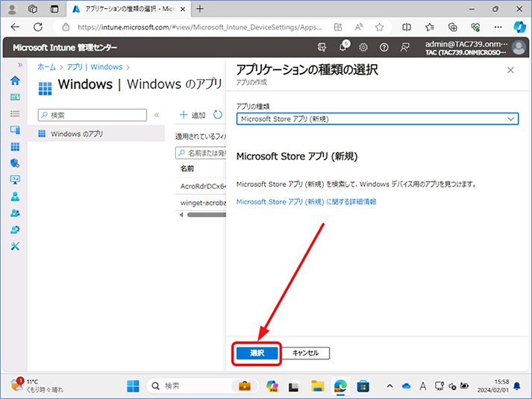This screenshot has width=532, height=399.
Task: Click the アプリ | Windows breadcrumb link
Action: [x=94, y=67]
